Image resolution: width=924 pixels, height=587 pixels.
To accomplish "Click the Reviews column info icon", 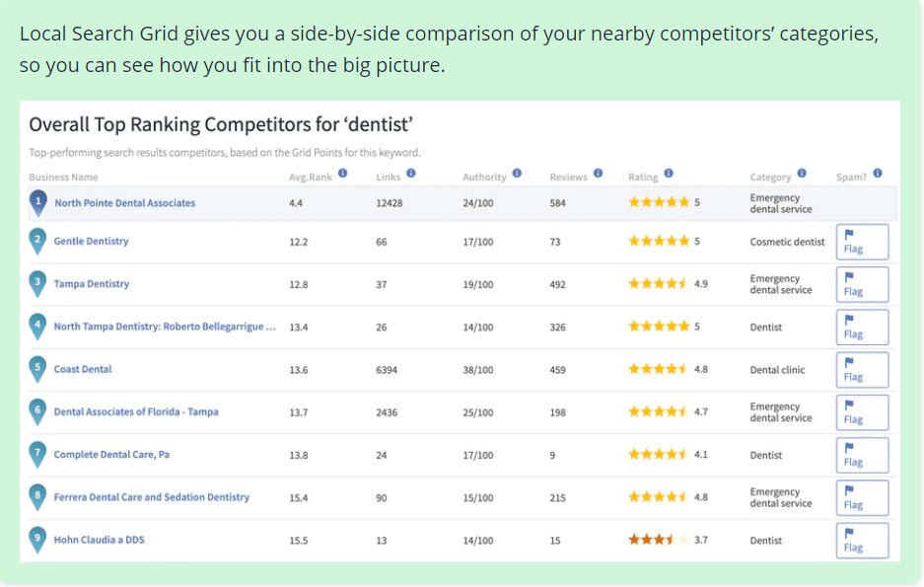I will [599, 174].
